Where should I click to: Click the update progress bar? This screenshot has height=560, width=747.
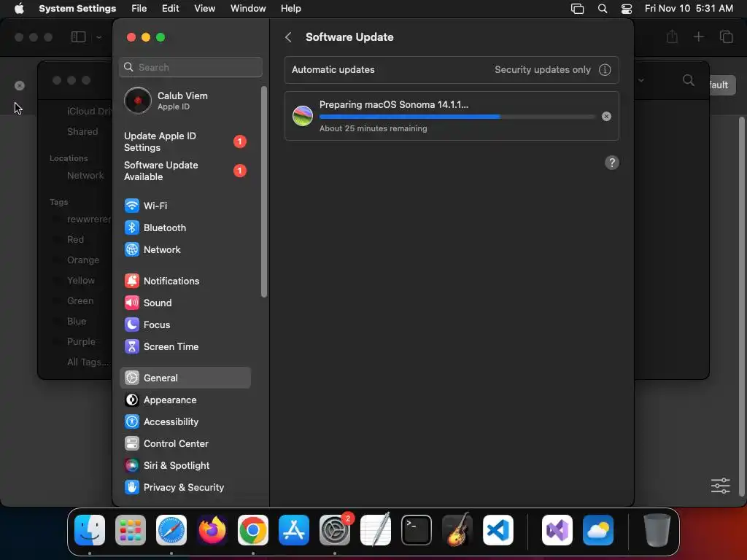[457, 117]
